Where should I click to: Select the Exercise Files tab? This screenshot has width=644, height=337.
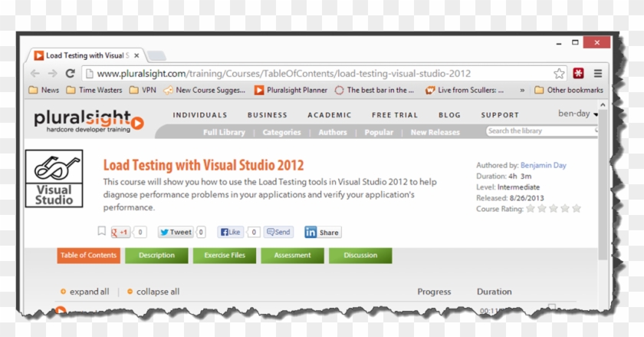coord(225,255)
